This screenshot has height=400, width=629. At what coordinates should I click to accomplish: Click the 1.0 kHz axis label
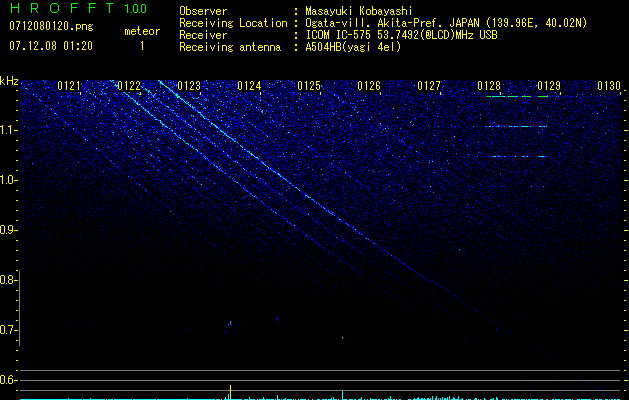click(x=7, y=180)
